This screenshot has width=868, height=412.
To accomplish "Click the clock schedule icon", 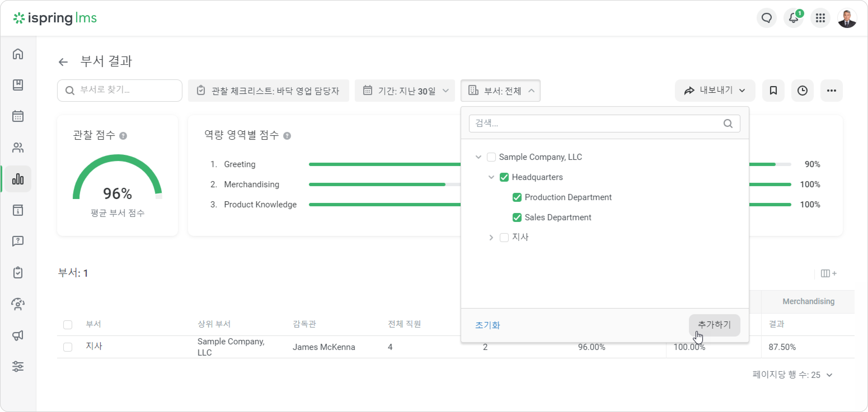I will [x=802, y=91].
